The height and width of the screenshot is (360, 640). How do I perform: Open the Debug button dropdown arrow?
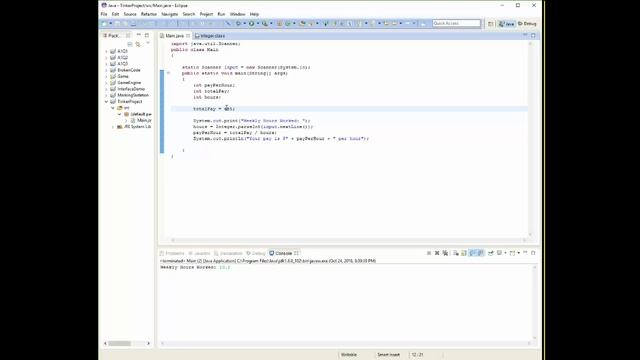point(244,23)
